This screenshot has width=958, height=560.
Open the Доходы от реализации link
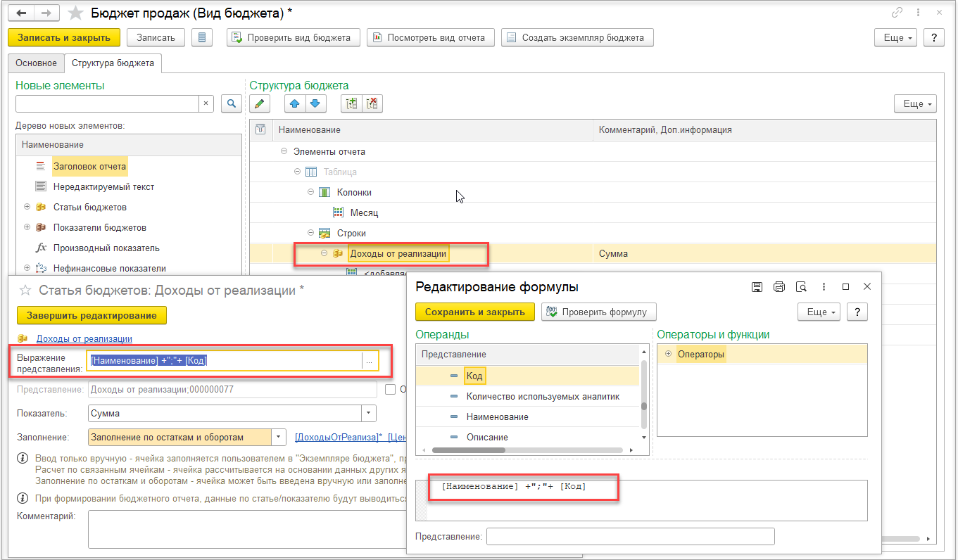coord(84,338)
